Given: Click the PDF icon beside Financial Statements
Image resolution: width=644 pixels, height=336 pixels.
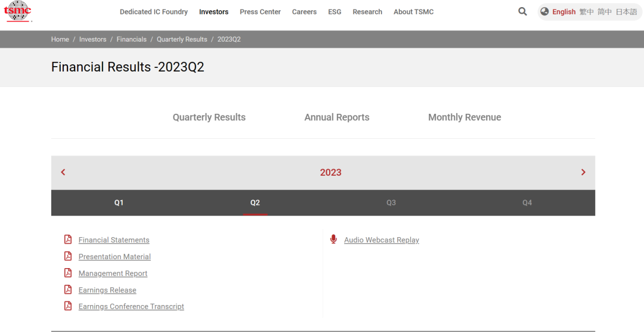Looking at the screenshot, I should click(x=68, y=239).
